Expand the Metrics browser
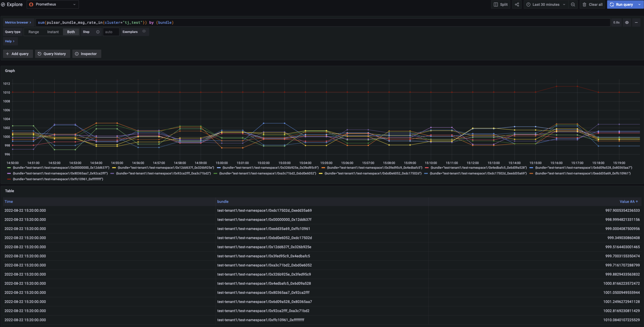644x327 pixels. pos(18,23)
